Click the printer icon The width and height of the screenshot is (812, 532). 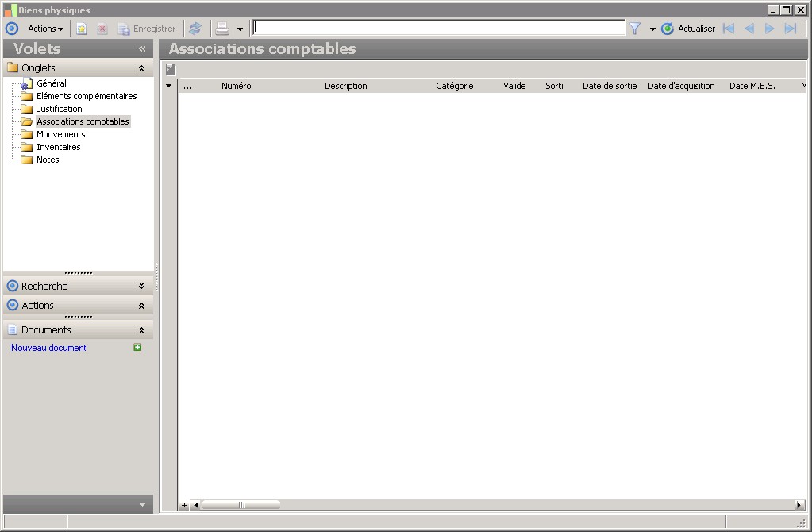tap(222, 29)
